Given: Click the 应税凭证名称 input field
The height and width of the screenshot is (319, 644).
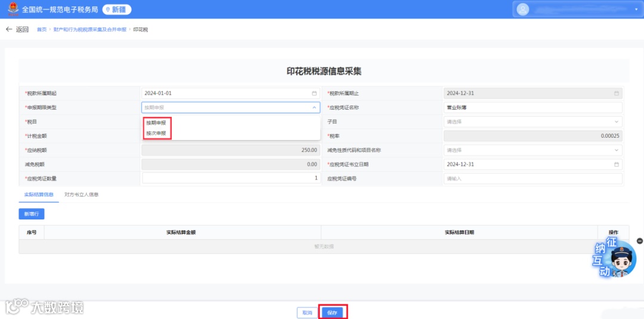Looking at the screenshot, I should pyautogui.click(x=532, y=107).
